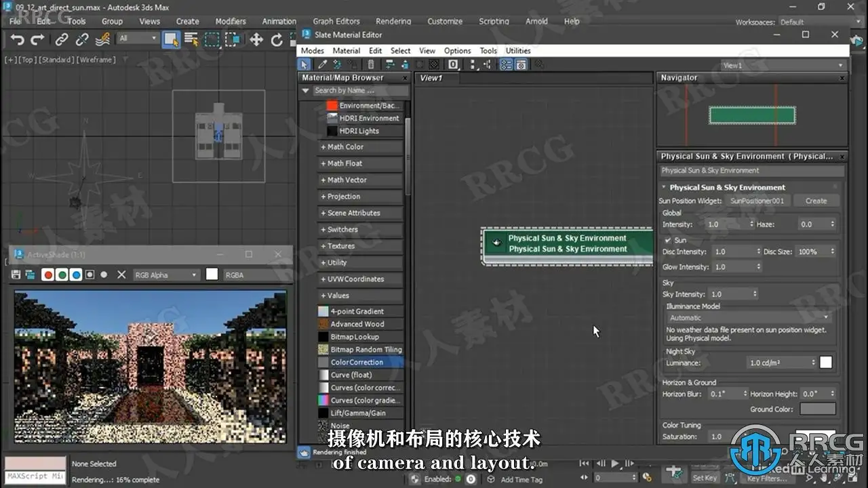Click the Top viewport label
This screenshot has height=488, width=868.
click(x=27, y=60)
